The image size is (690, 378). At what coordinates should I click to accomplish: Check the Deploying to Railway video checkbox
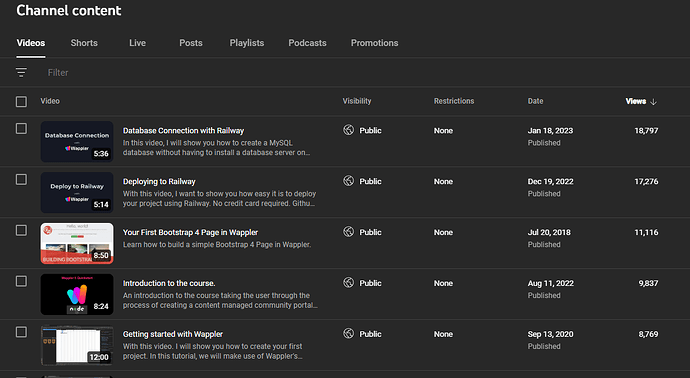21,180
